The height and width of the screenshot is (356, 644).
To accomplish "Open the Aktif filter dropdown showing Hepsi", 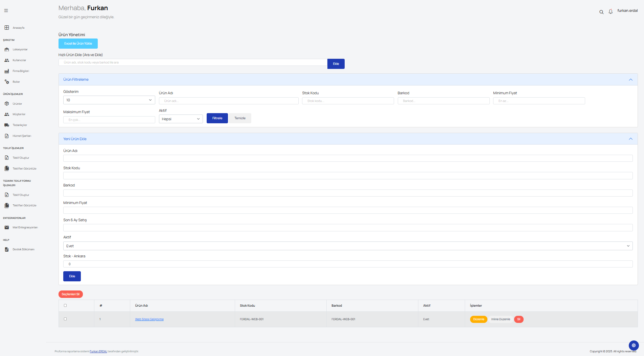I will point(181,119).
